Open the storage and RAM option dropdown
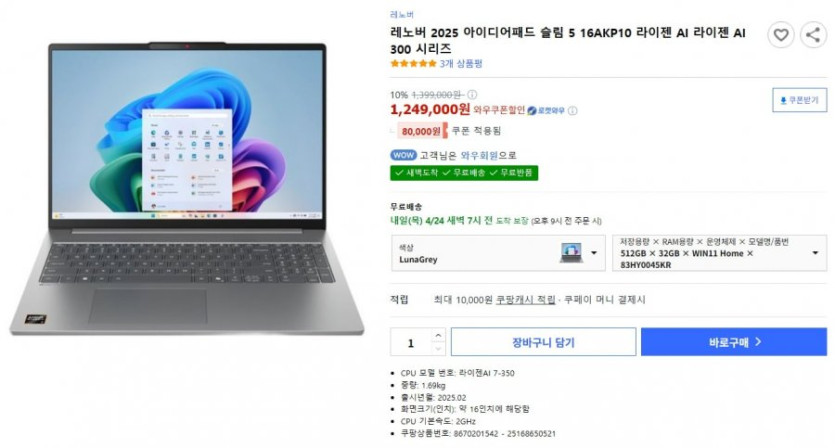The image size is (835, 448). point(719,253)
